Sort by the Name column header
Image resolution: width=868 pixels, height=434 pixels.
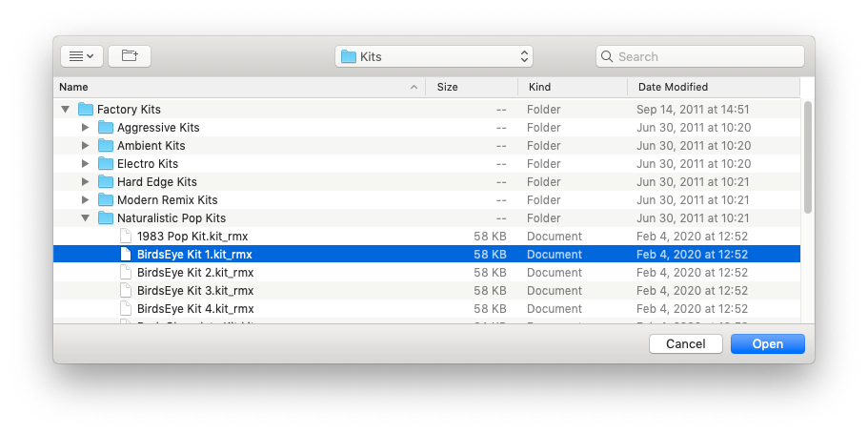pyautogui.click(x=238, y=87)
